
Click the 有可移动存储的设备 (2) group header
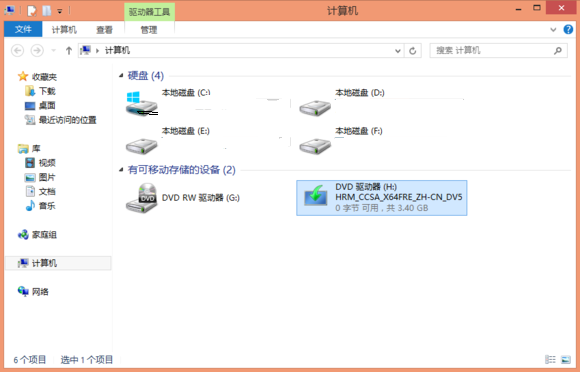tap(182, 170)
